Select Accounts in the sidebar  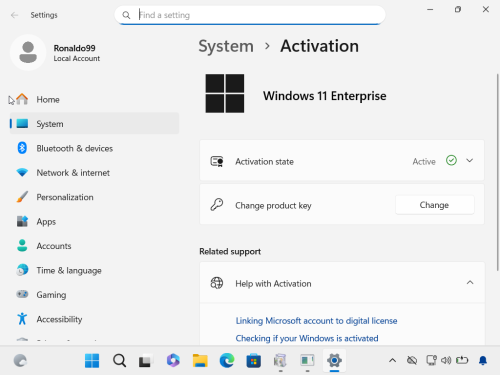tap(94, 246)
